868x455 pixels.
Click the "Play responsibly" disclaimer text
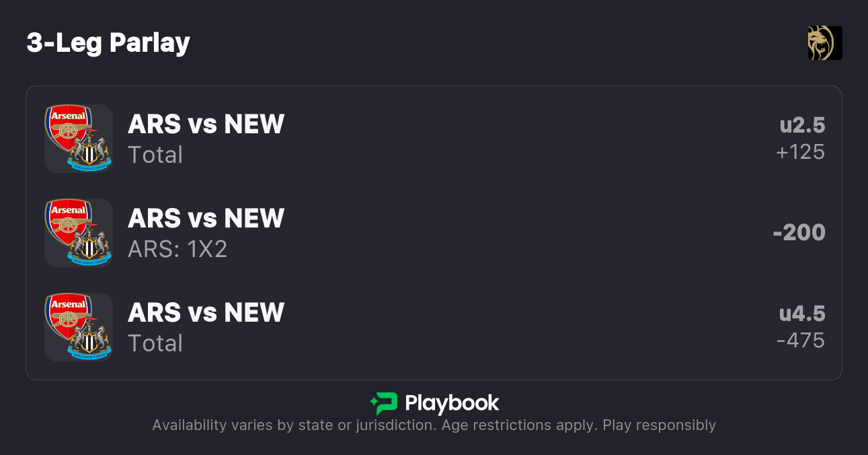tap(659, 425)
